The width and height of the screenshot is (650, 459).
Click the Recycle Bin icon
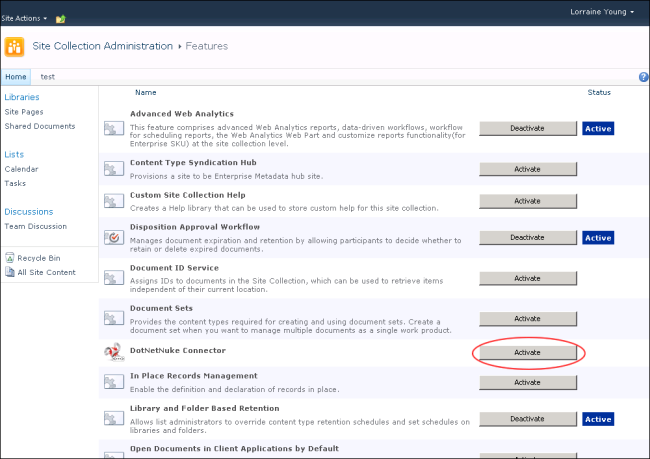[x=10, y=258]
